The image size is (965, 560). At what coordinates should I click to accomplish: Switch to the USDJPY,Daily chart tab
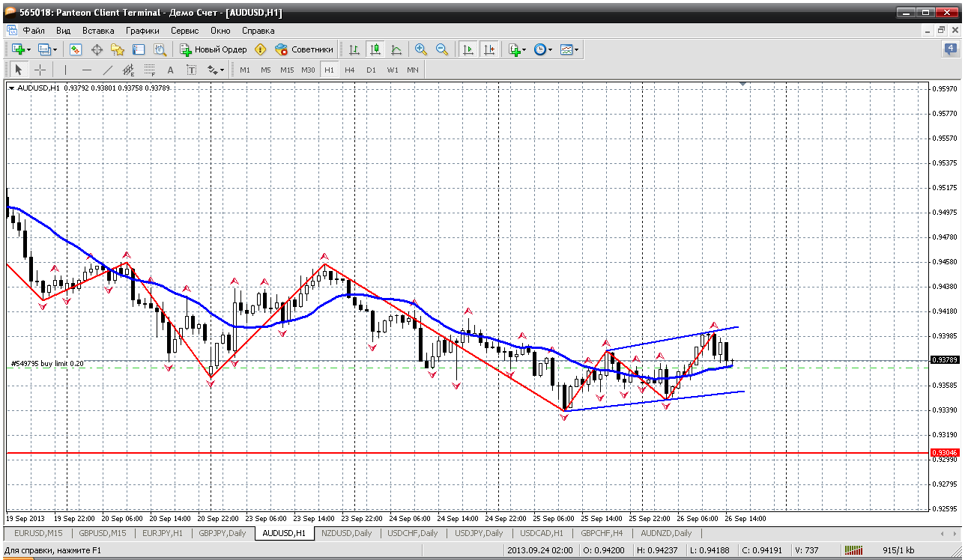point(478,533)
